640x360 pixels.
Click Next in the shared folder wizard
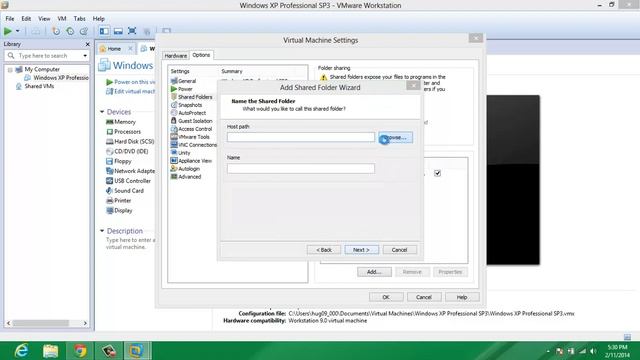(362, 250)
